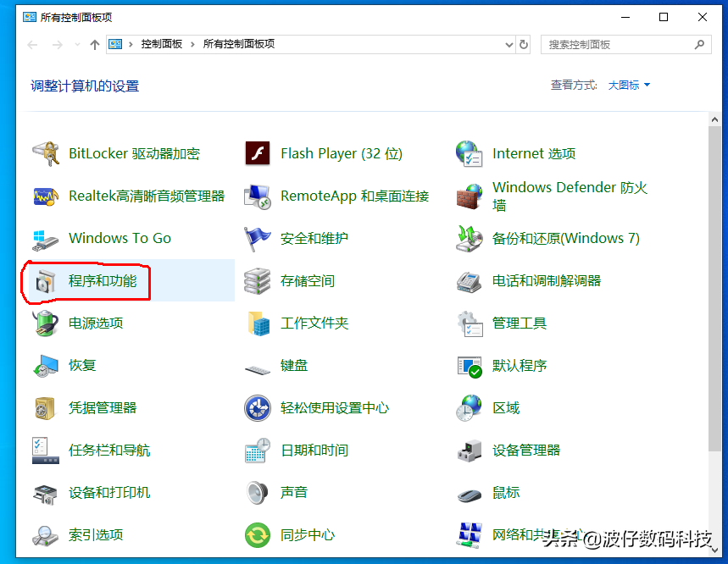Open the Realtek高清晰音频管理器 icon
The height and width of the screenshot is (564, 728).
click(46, 196)
